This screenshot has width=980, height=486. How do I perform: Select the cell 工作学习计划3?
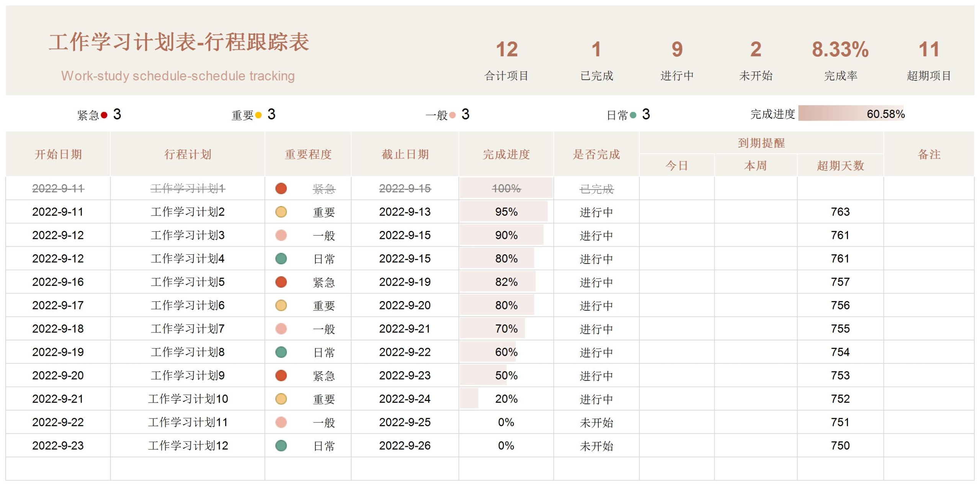[x=188, y=235]
